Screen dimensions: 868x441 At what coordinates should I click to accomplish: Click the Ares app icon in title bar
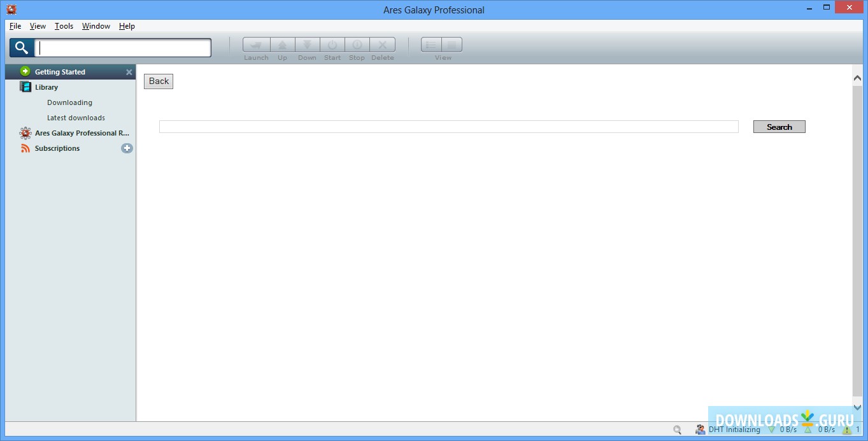(11, 9)
